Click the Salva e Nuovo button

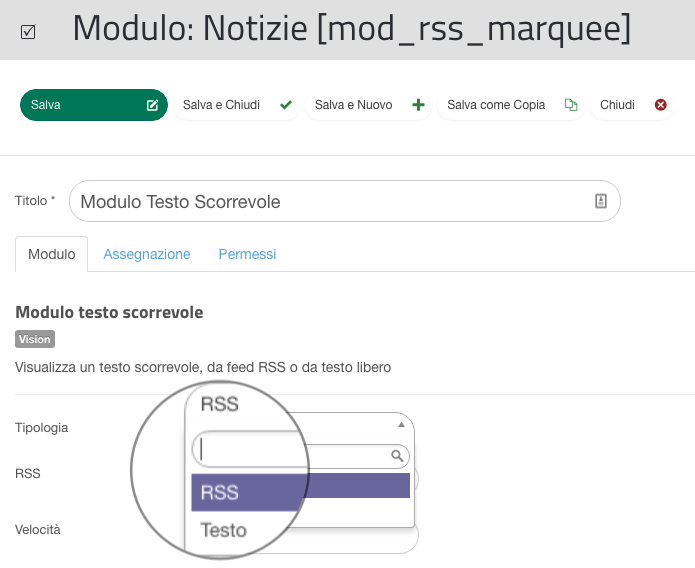[366, 105]
